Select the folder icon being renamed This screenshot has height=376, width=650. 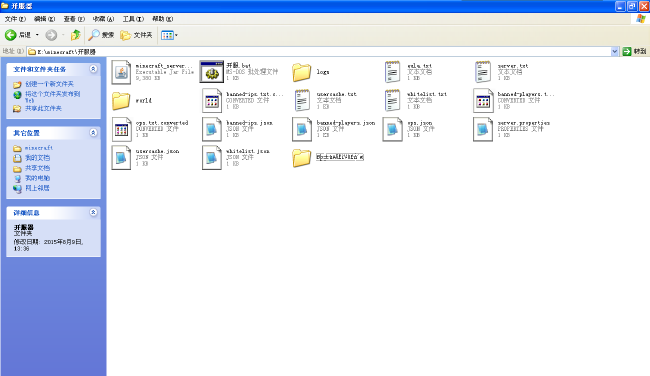click(302, 158)
